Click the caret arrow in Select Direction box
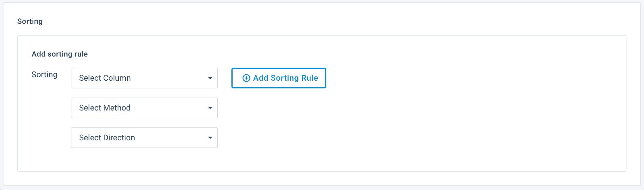Screen dimensions: 644x190 210,138
